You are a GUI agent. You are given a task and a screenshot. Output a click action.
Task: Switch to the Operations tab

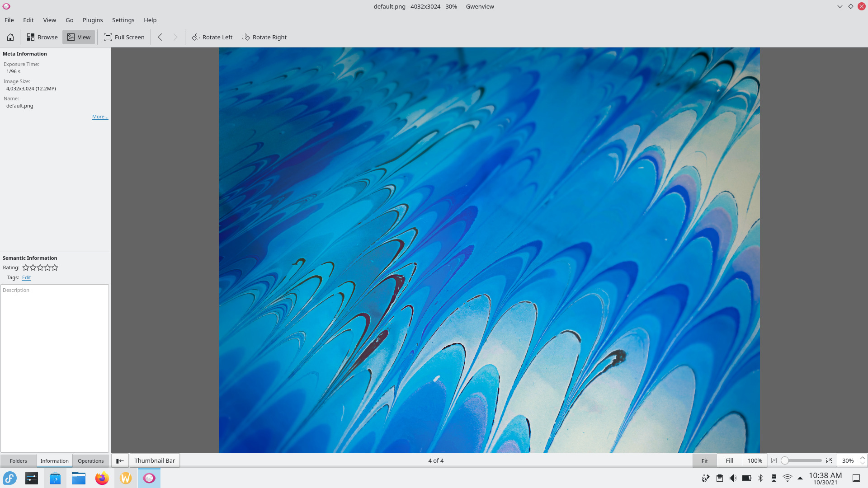pos(90,461)
